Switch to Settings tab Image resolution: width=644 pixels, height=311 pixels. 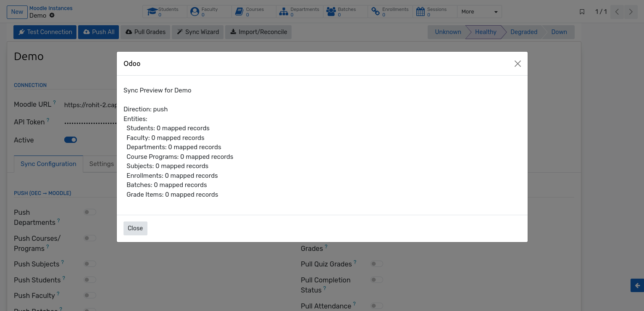click(102, 164)
